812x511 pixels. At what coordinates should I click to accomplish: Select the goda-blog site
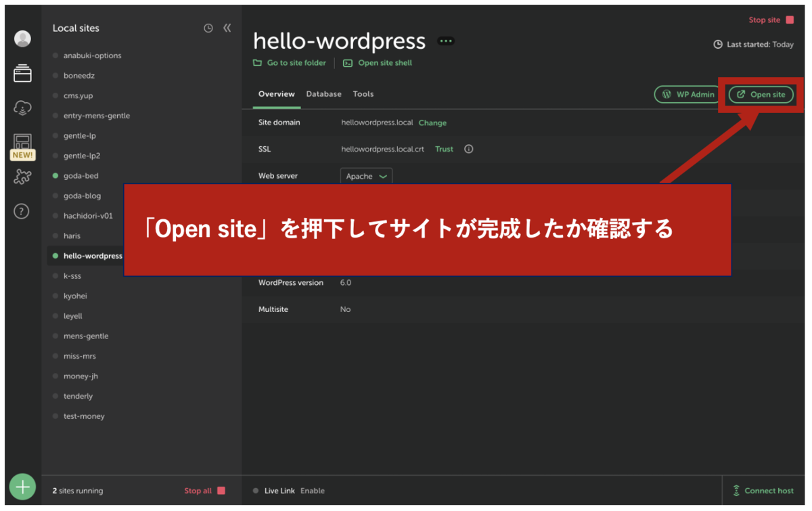coord(82,196)
